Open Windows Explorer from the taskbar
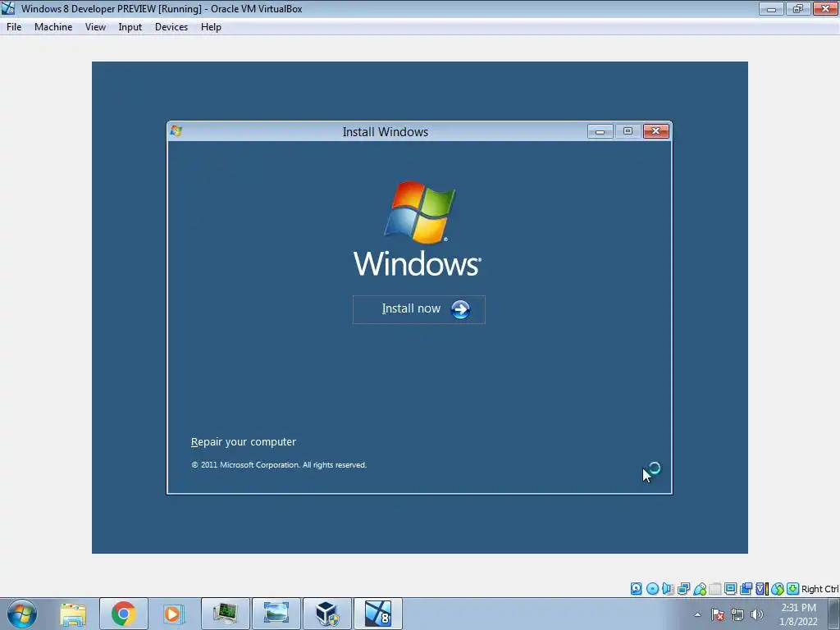 tap(73, 614)
